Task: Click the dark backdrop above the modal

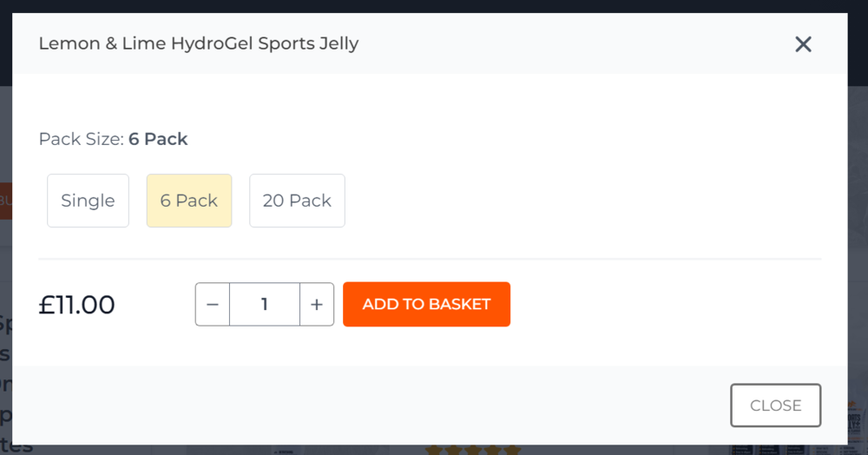Action: click(x=434, y=5)
